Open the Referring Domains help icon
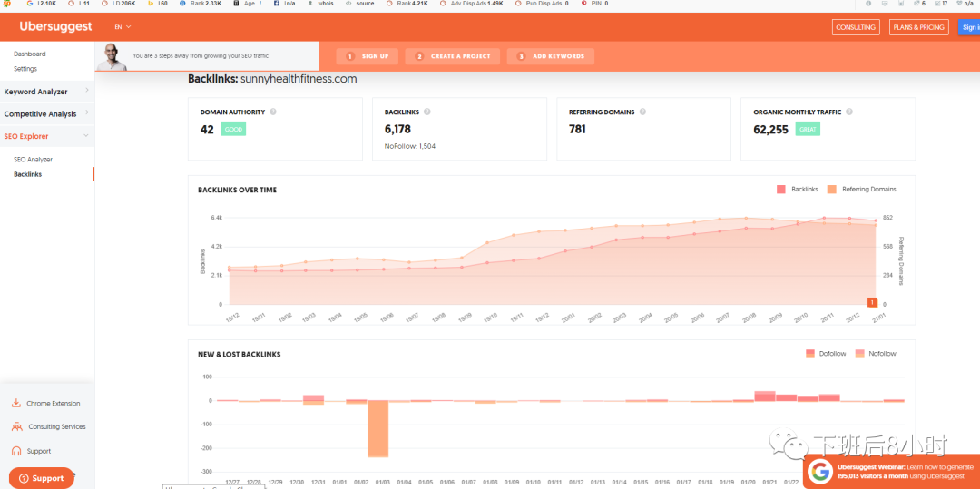 (642, 112)
